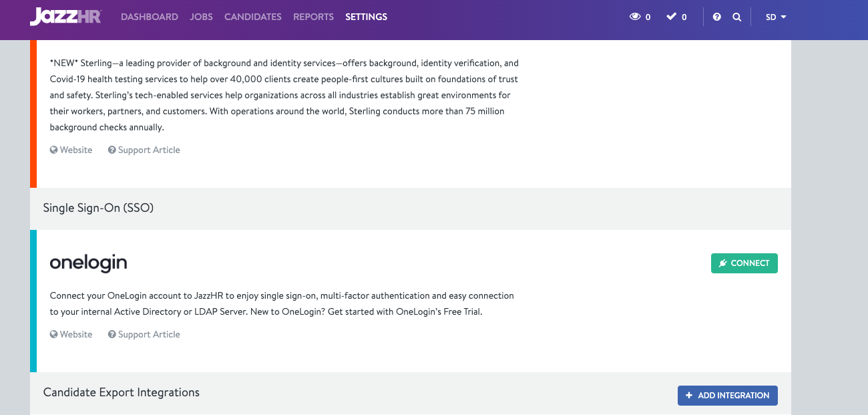Click the JazzHR logo
The image size is (868, 415).
(65, 17)
